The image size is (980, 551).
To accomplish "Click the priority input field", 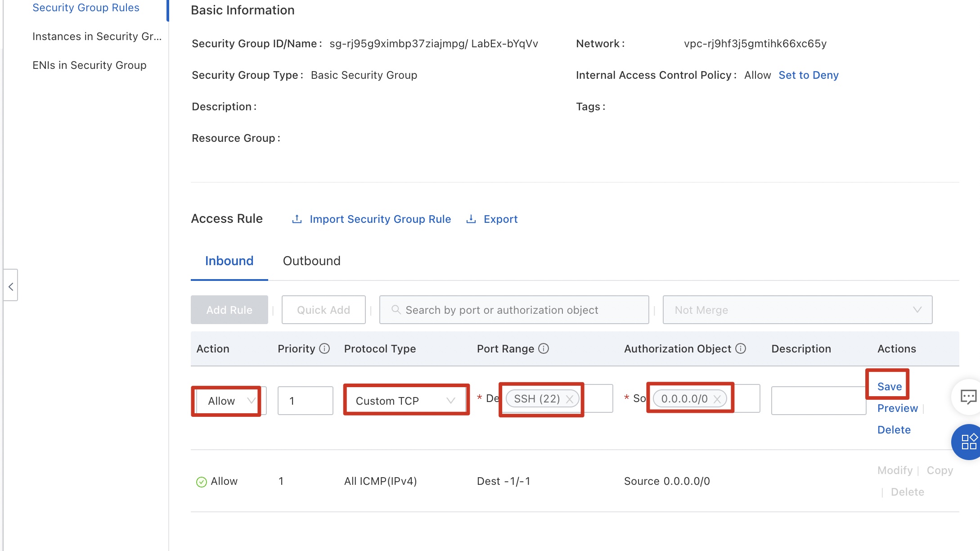I will [306, 401].
